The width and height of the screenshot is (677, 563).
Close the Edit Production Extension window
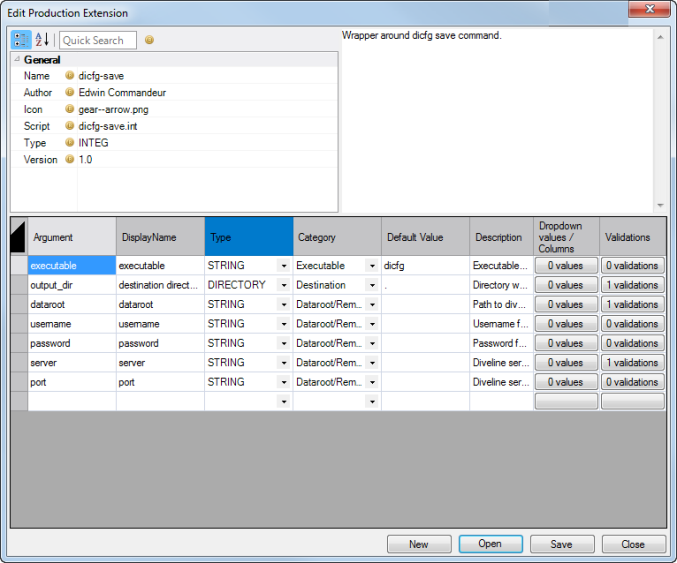[649, 9]
